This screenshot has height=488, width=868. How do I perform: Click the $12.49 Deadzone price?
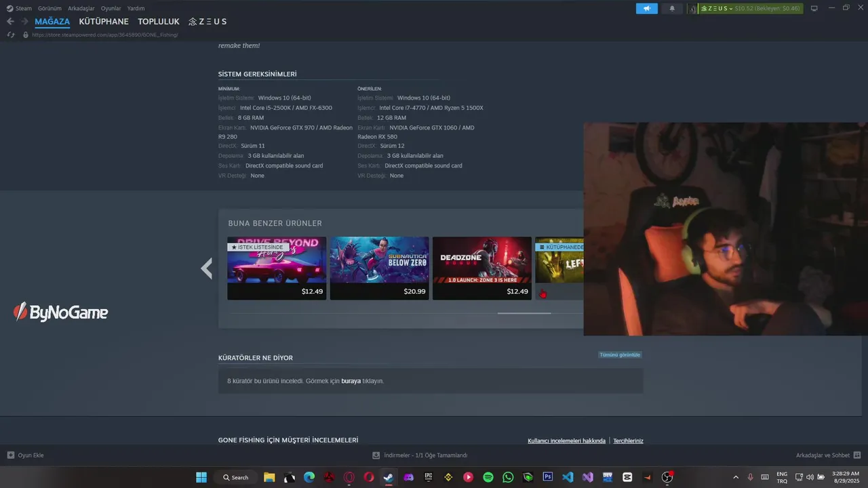(517, 291)
